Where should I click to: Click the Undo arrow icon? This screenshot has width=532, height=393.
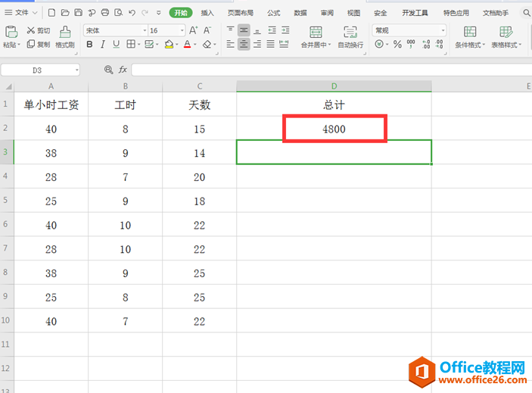click(132, 13)
